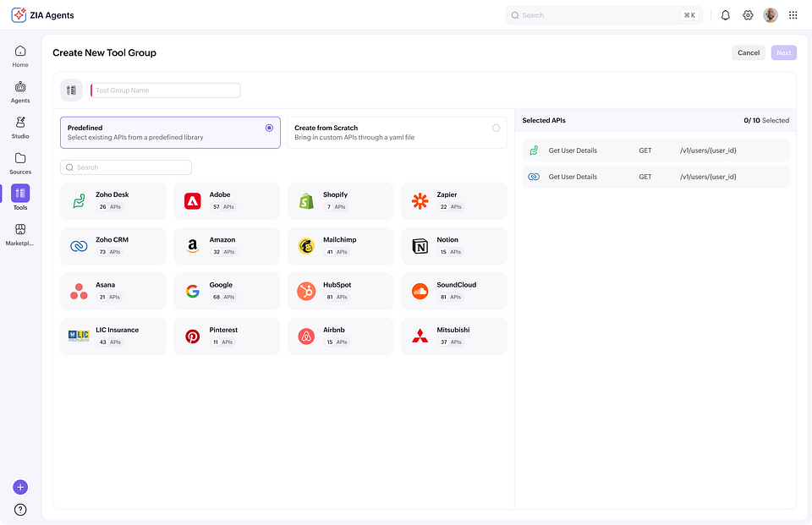Click the Cancel button
Viewport: 812px width, 525px height.
tap(749, 52)
